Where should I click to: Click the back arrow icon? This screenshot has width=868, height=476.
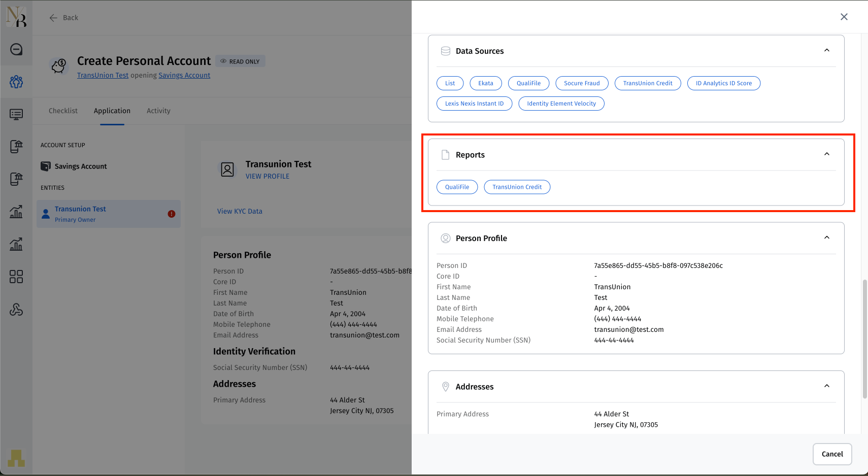[53, 18]
